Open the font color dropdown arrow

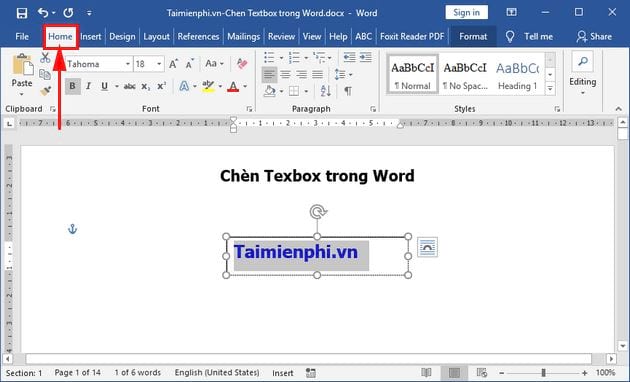pyautogui.click(x=245, y=86)
